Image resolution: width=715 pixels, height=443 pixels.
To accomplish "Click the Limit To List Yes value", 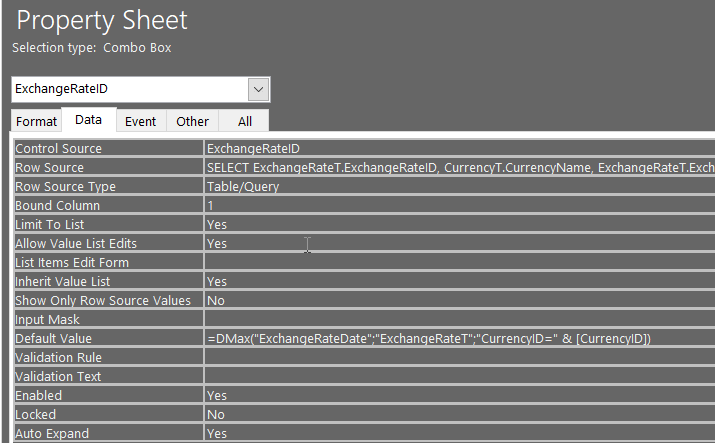I will (x=459, y=224).
